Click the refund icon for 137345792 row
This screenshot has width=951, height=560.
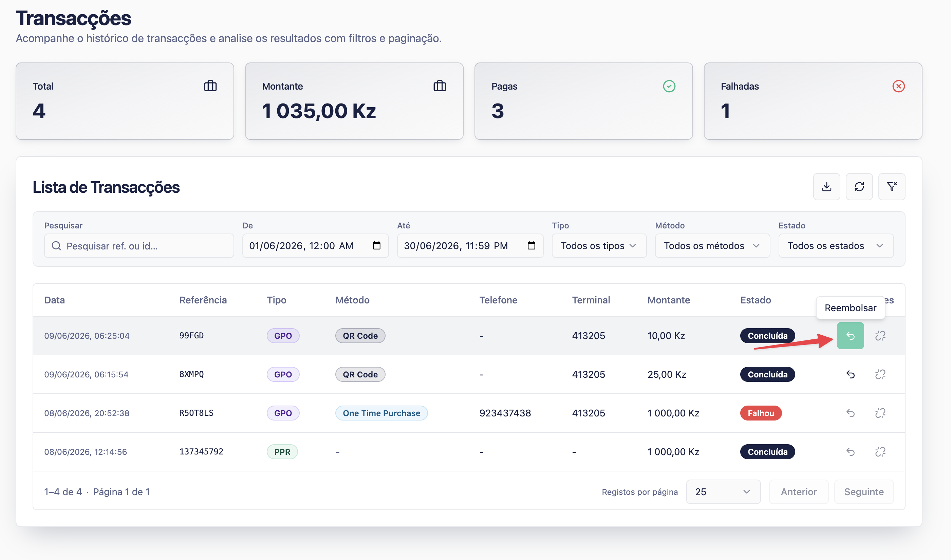(x=850, y=452)
